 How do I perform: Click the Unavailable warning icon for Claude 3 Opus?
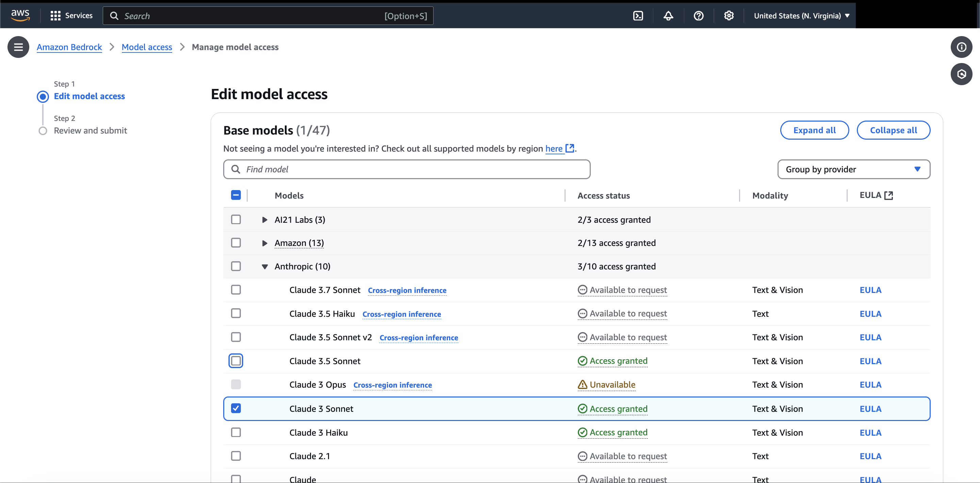[x=583, y=385]
